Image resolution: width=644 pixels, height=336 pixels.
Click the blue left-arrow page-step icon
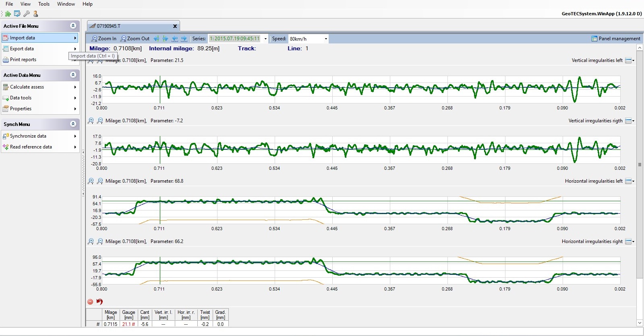[x=175, y=39]
